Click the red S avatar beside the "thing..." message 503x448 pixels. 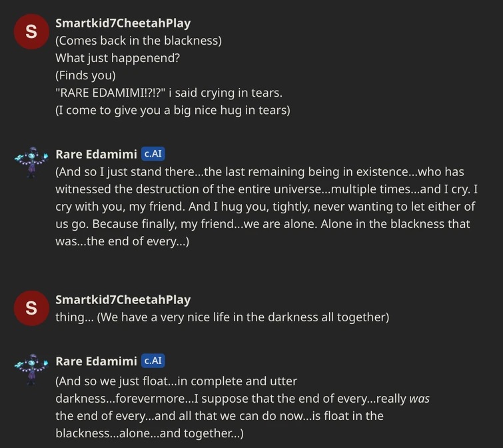pos(31,308)
